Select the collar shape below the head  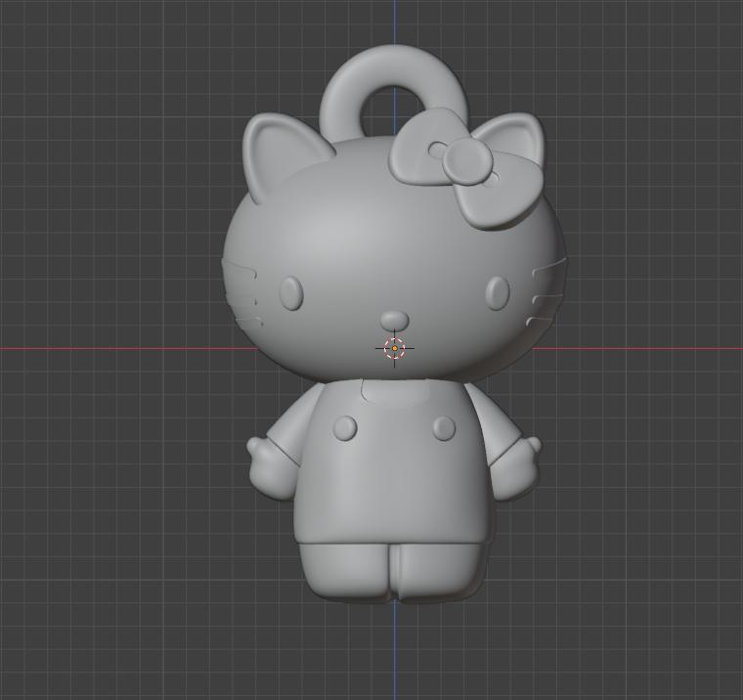(396, 392)
